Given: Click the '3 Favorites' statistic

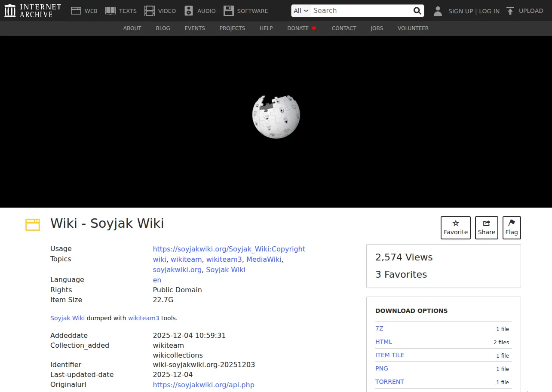Looking at the screenshot, I should (x=401, y=275).
